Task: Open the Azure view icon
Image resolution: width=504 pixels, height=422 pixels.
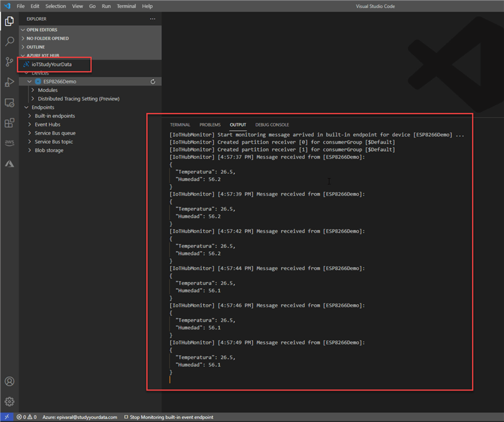Action: point(9,163)
